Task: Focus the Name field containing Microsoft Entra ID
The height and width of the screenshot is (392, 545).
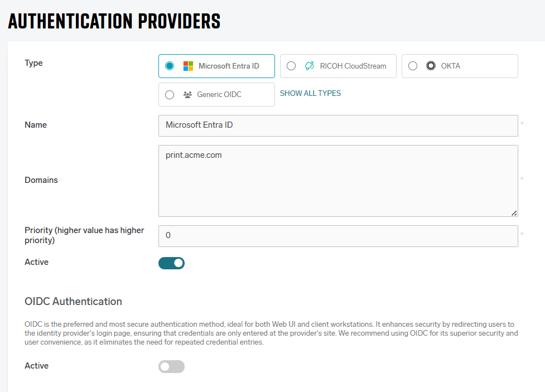Action: 337,125
